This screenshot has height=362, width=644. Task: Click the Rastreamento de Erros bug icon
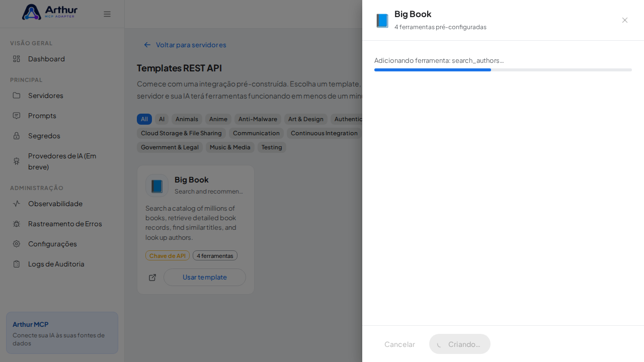pyautogui.click(x=17, y=224)
